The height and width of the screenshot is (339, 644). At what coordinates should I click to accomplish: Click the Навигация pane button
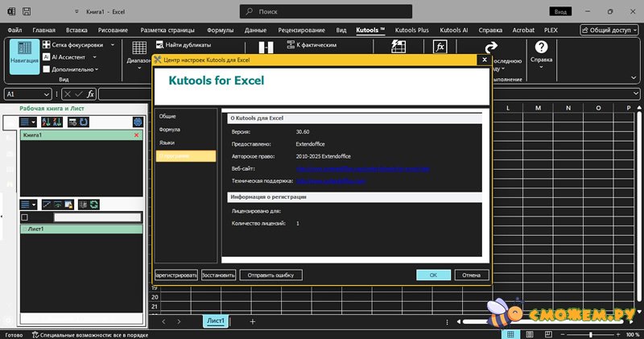[x=24, y=56]
